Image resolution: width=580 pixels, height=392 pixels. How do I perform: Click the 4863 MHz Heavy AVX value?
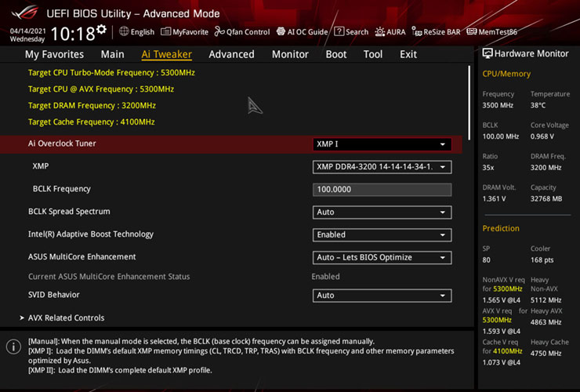pos(546,322)
